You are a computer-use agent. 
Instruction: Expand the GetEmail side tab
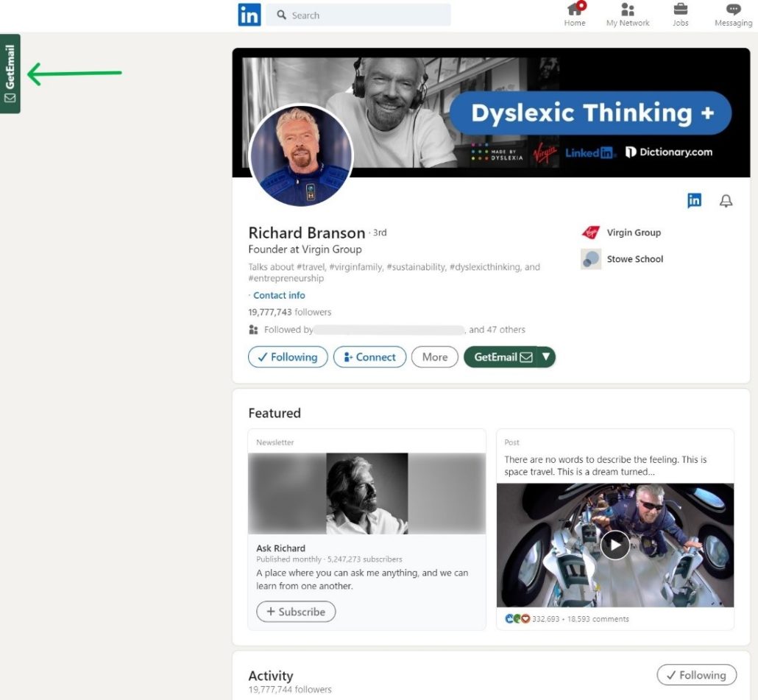coord(10,74)
